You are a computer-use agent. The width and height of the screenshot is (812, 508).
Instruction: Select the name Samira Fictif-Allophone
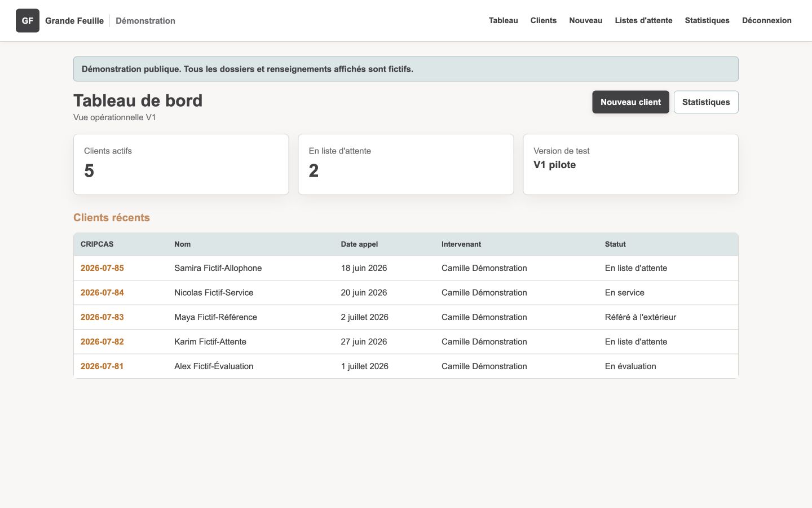[x=218, y=268]
